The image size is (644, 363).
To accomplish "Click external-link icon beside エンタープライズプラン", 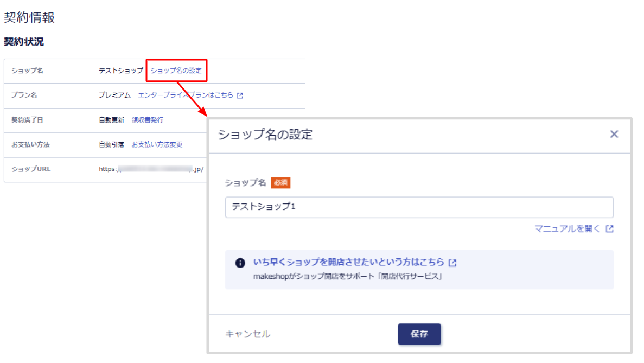I will (240, 95).
